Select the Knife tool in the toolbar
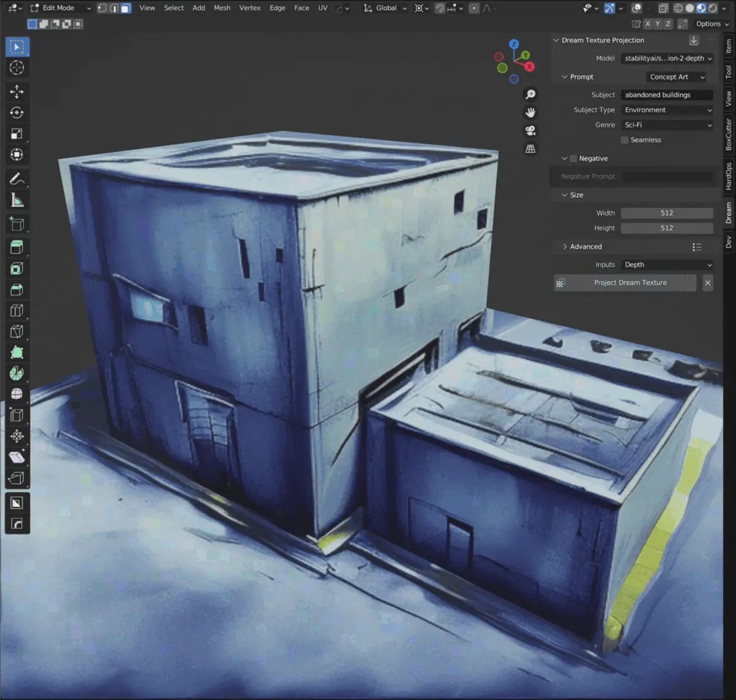736x700 pixels. pyautogui.click(x=17, y=331)
